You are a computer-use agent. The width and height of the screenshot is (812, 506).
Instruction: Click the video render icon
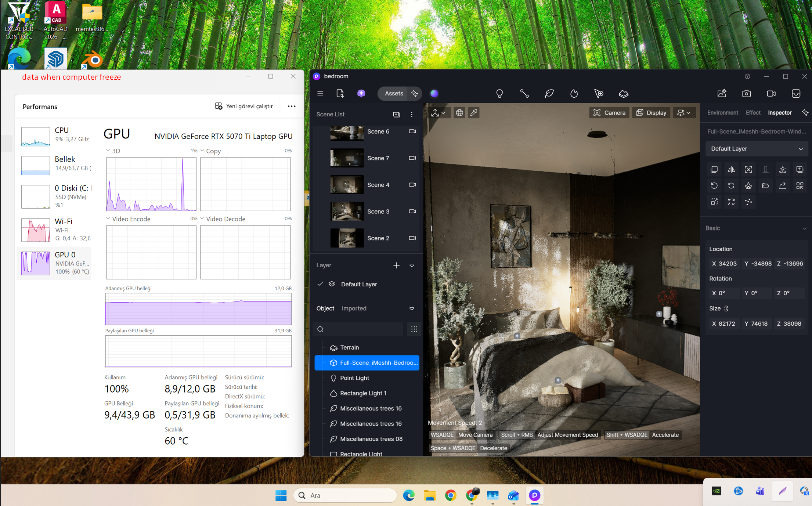point(771,94)
